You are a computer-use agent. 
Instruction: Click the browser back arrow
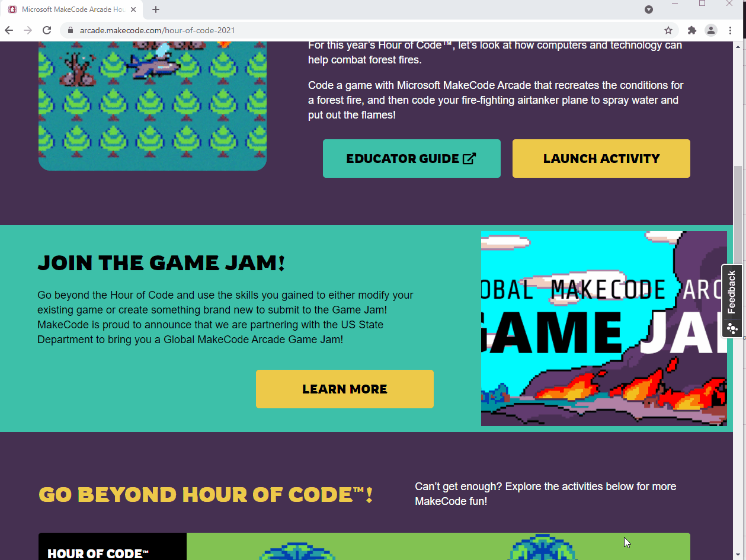pyautogui.click(x=9, y=30)
